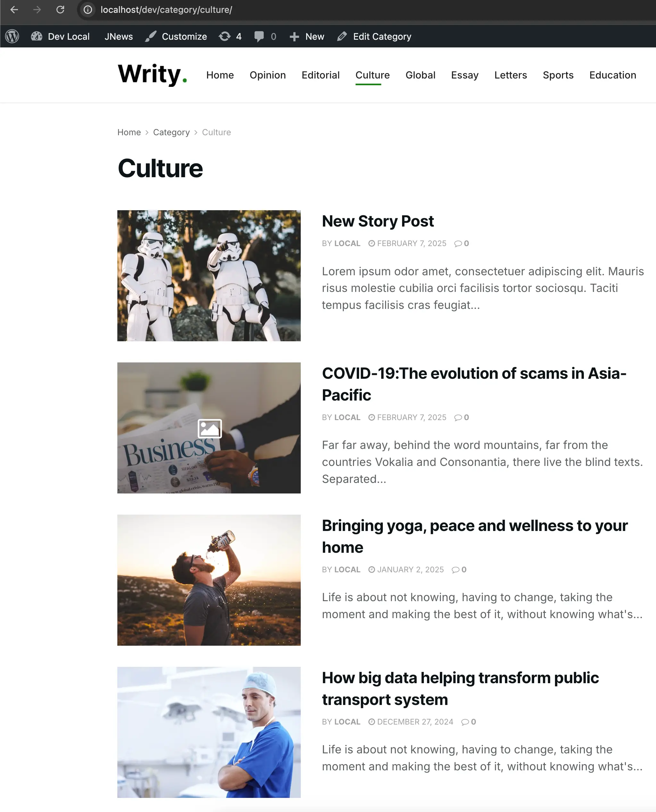The width and height of the screenshot is (656, 812).
Task: Click the plus New content icon
Action: point(294,37)
